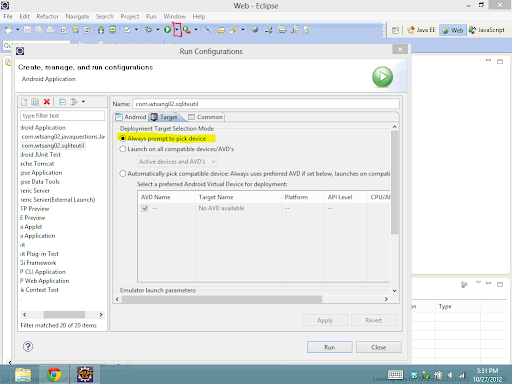Open the Project menu
The height and width of the screenshot is (384, 512).
tap(130, 16)
